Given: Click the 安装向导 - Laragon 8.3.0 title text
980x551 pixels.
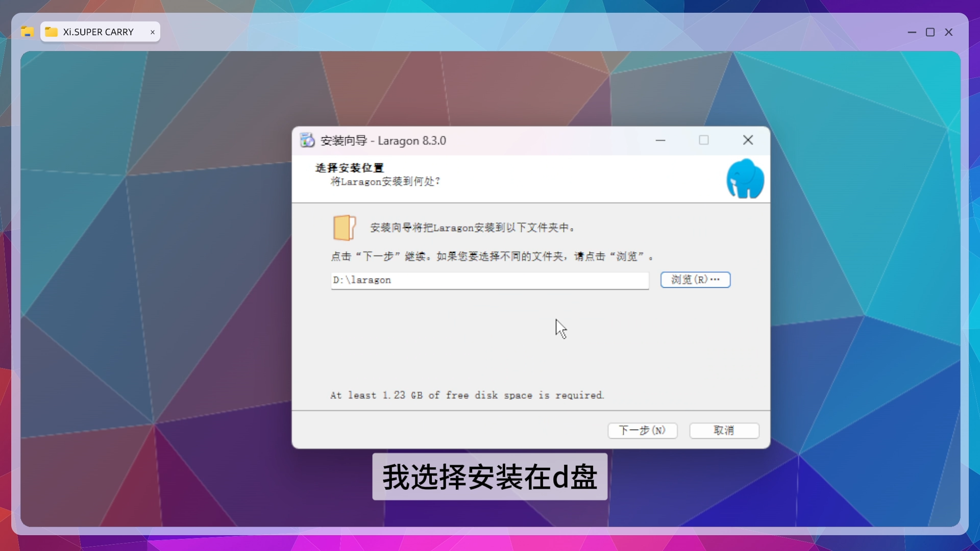Looking at the screenshot, I should [x=383, y=141].
